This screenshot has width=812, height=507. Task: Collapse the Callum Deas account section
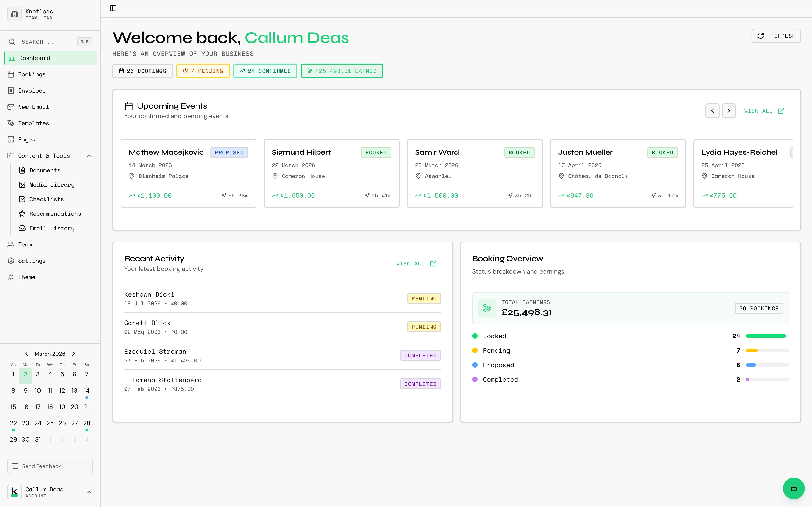coord(89,492)
